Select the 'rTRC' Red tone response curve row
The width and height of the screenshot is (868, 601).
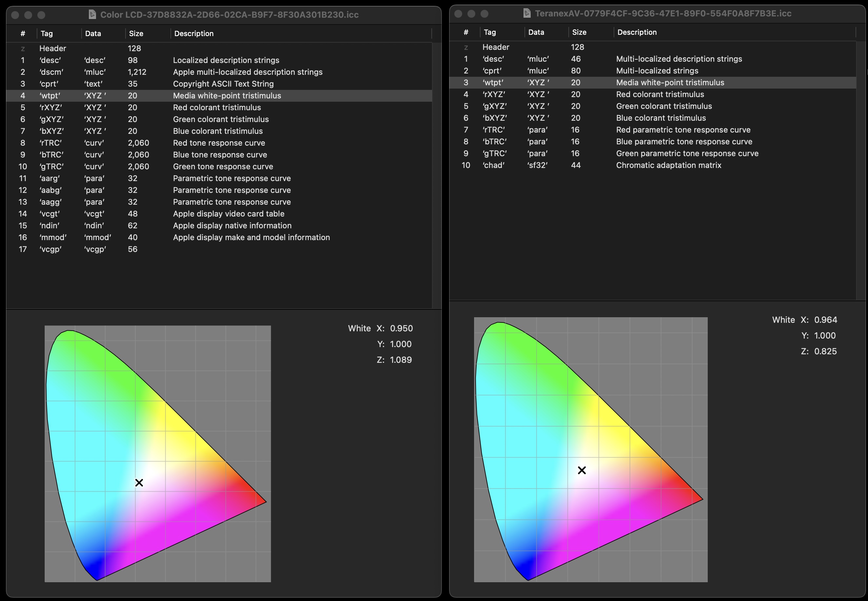click(x=219, y=143)
